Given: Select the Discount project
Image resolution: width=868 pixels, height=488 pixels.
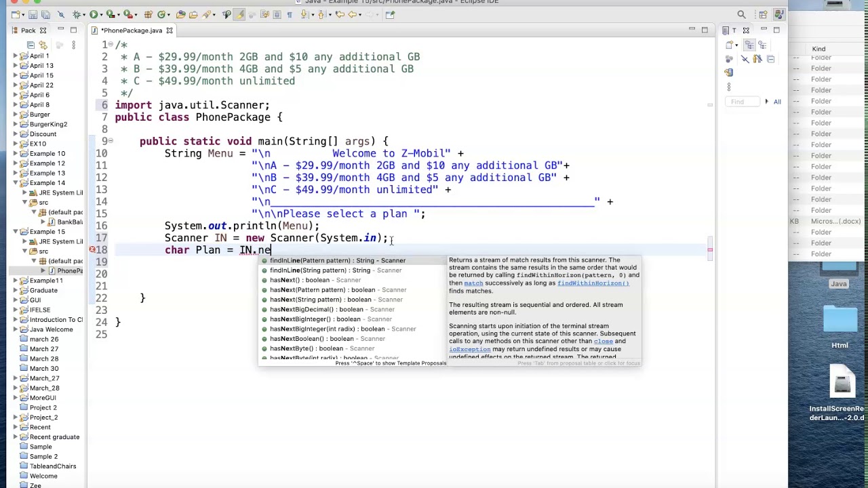Looking at the screenshot, I should (x=43, y=134).
